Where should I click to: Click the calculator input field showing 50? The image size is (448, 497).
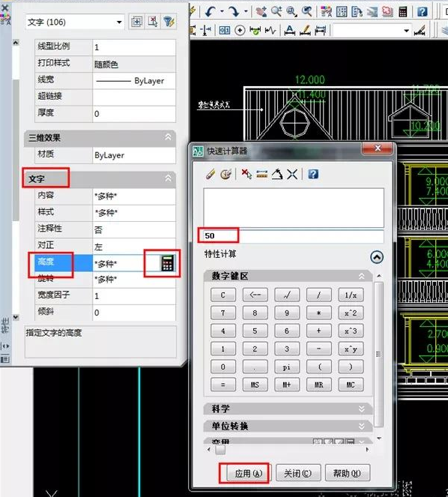[x=294, y=236]
